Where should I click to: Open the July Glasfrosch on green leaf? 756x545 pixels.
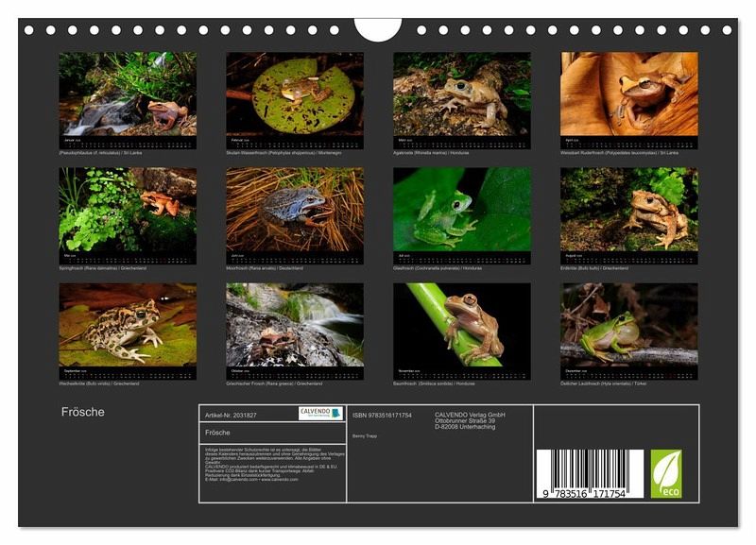point(462,211)
